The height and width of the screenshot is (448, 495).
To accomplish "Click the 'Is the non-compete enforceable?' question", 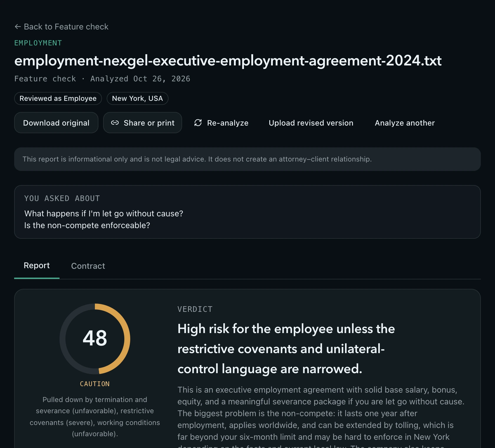I will 87,225.
